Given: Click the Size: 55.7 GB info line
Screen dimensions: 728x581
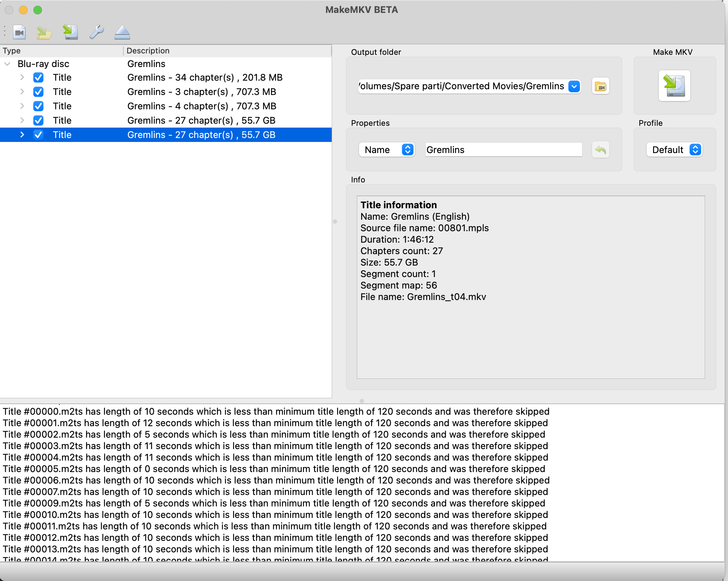Looking at the screenshot, I should 389,262.
